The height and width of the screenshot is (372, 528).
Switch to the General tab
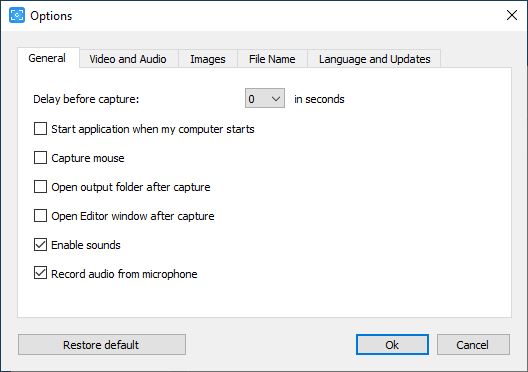pos(47,58)
